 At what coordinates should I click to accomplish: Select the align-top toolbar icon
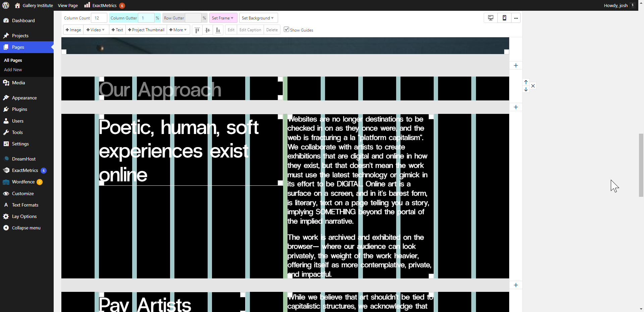click(x=197, y=30)
